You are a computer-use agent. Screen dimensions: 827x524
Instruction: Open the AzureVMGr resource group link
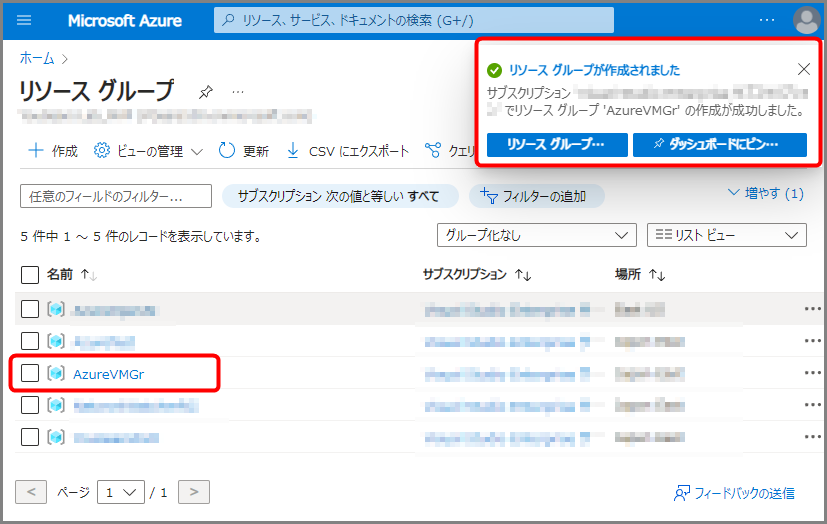click(x=108, y=374)
